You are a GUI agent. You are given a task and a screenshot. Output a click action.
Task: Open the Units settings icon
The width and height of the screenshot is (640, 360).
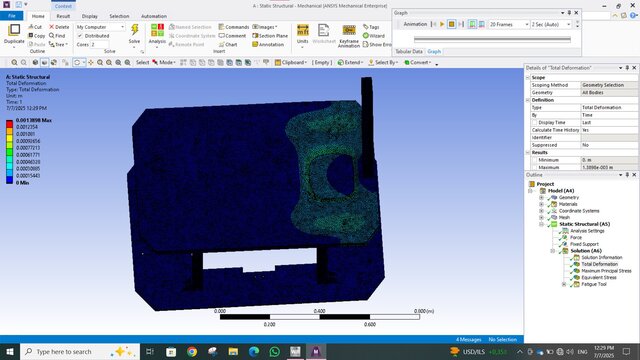point(302,30)
